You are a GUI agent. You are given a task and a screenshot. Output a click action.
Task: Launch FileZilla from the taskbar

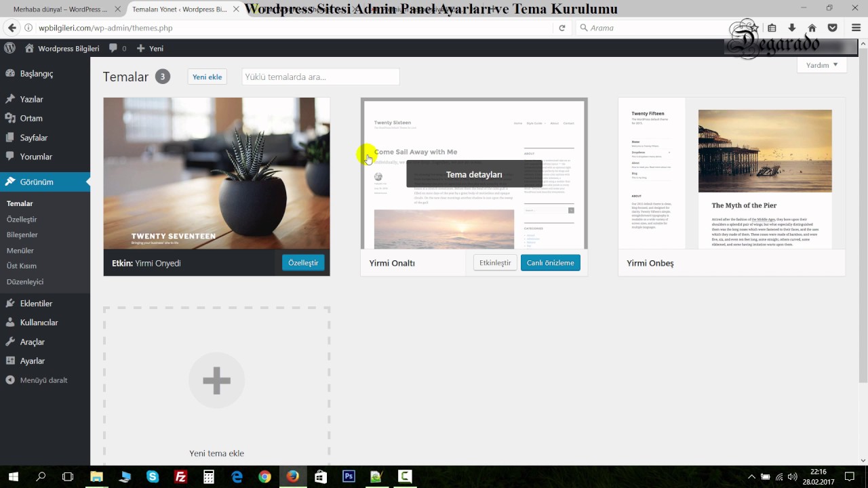pos(180,476)
